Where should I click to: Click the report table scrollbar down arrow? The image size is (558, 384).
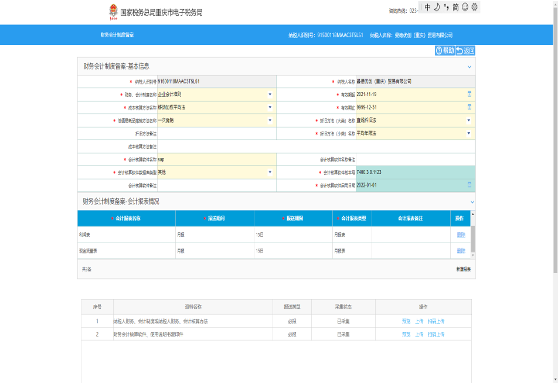473,255
